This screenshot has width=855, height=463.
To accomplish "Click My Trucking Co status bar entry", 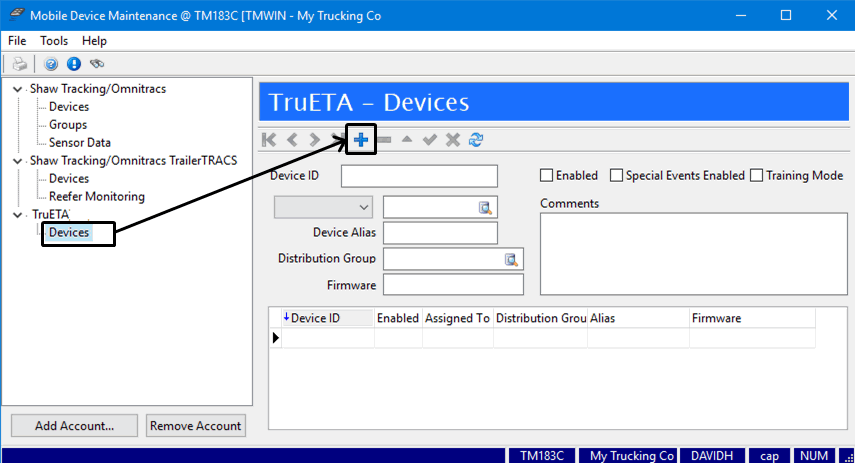I will [628, 456].
